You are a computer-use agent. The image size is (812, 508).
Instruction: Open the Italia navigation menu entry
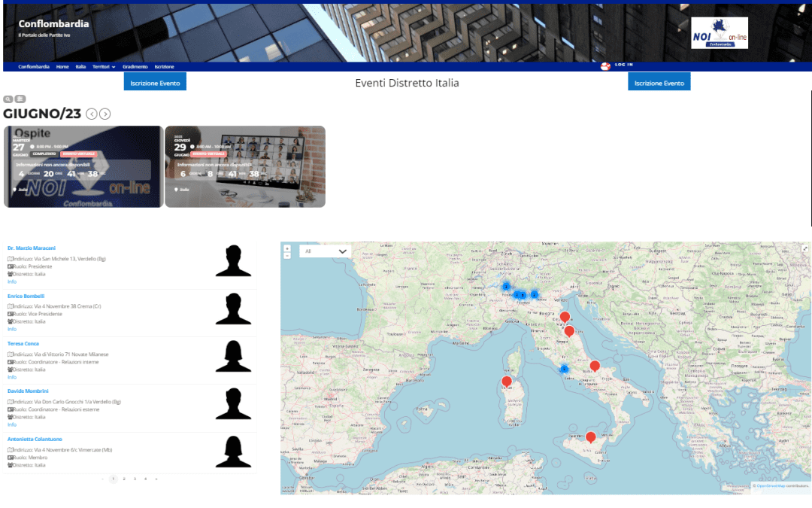(x=80, y=66)
